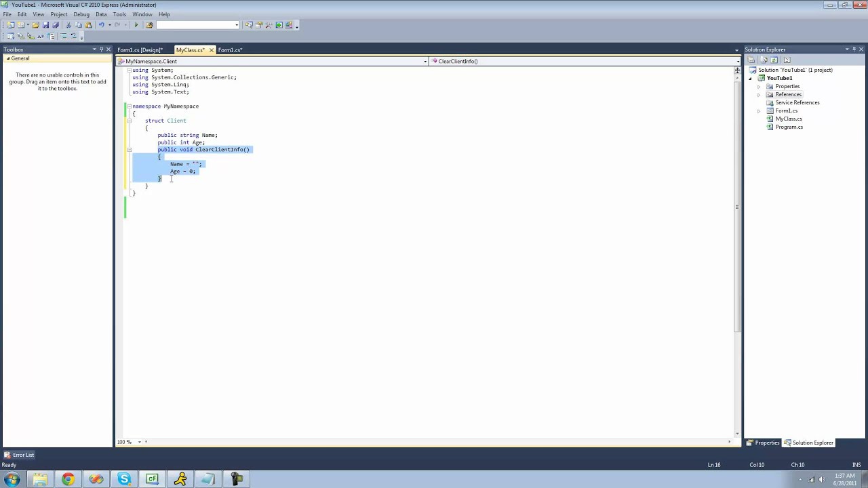Open the Tools menu
The width and height of the screenshot is (868, 488).
(x=119, y=14)
